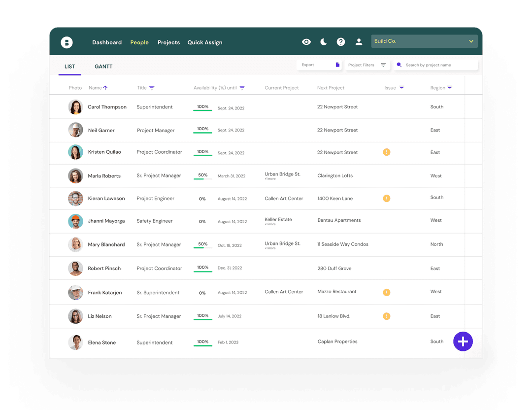Toggle visibility with the eye icon
Viewport: 532px width, 410px height.
point(306,42)
